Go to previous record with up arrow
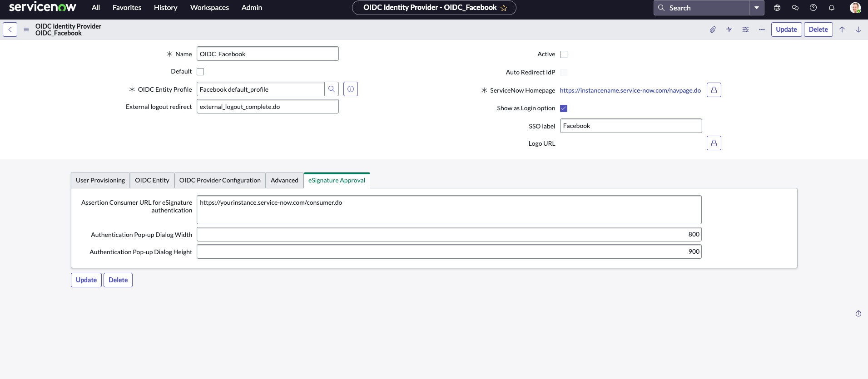Image resolution: width=868 pixels, height=379 pixels. click(x=842, y=30)
